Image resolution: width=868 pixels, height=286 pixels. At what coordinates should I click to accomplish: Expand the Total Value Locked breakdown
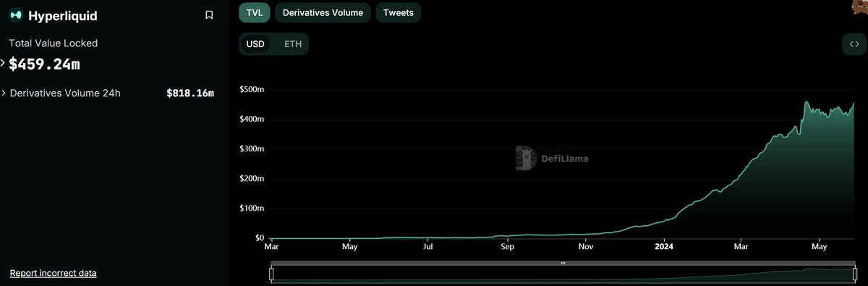3,64
